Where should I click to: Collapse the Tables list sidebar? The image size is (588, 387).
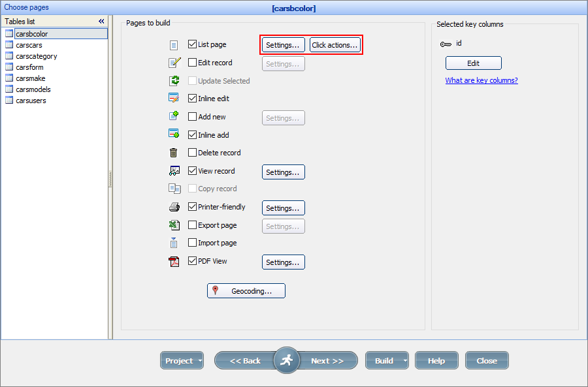click(101, 20)
